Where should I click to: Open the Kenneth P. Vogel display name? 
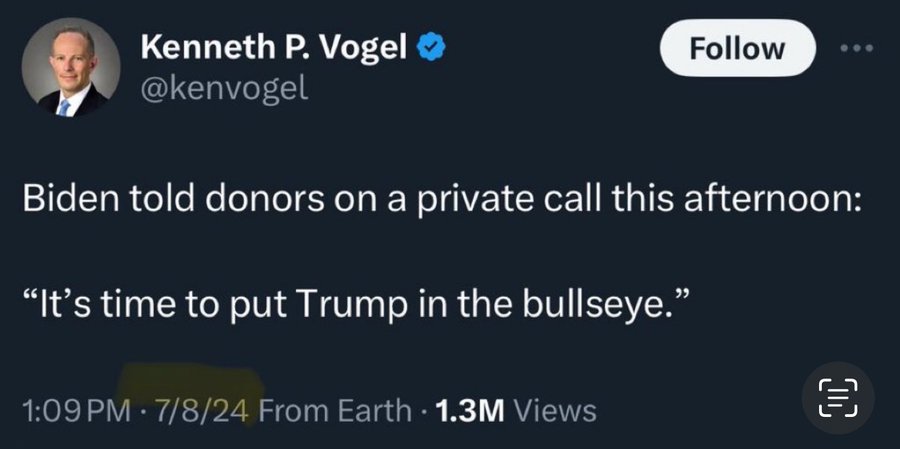pyautogui.click(x=273, y=47)
